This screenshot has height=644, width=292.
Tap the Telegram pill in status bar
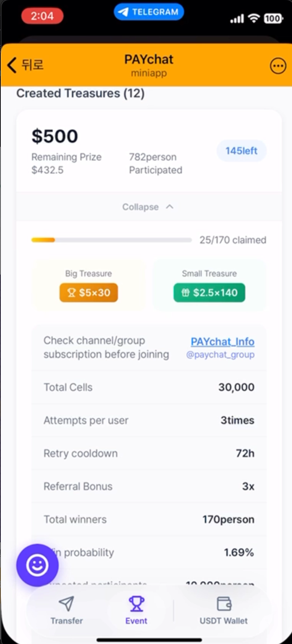pos(149,12)
